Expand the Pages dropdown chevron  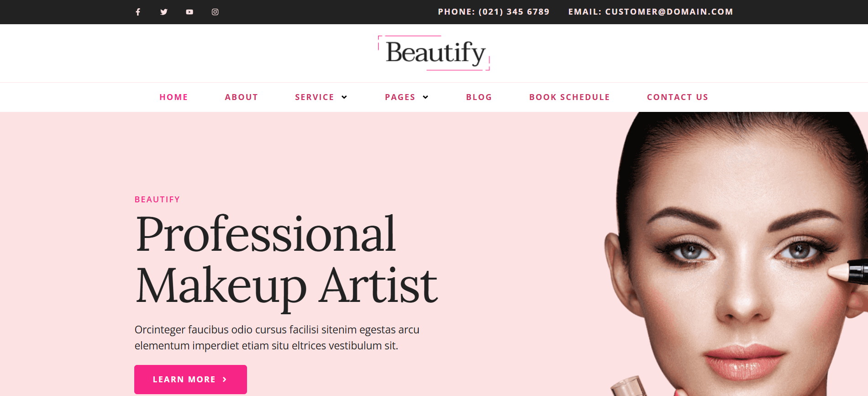426,97
